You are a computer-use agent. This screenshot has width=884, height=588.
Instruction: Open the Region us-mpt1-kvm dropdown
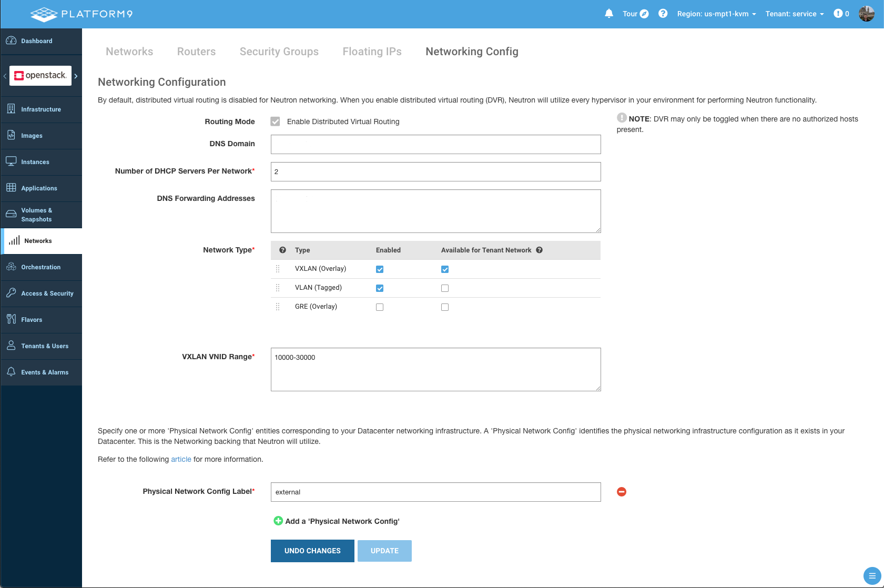(716, 14)
